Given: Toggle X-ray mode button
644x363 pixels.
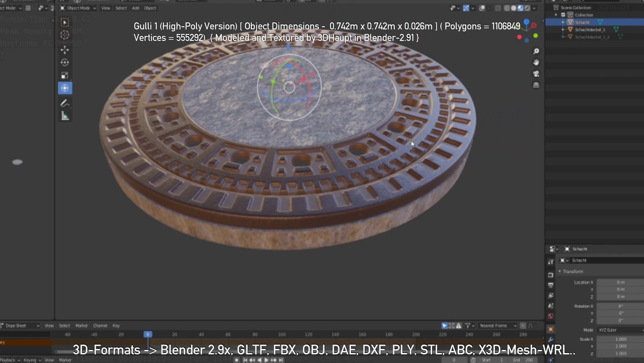Looking at the screenshot, I should pyautogui.click(x=498, y=8).
